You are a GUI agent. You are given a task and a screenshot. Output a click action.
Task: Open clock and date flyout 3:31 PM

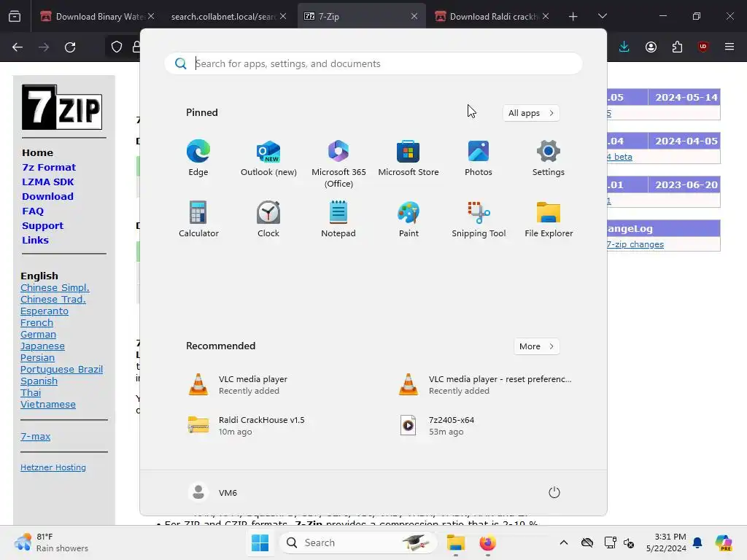click(x=666, y=542)
